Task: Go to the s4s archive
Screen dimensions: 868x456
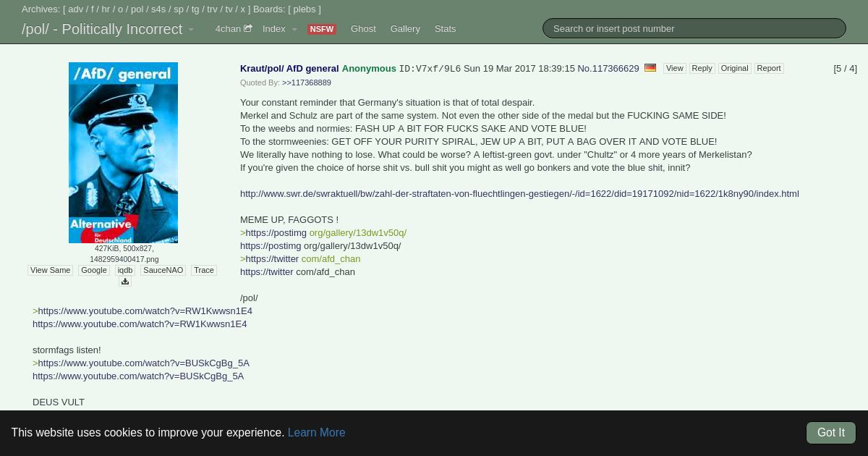Action: click(158, 9)
